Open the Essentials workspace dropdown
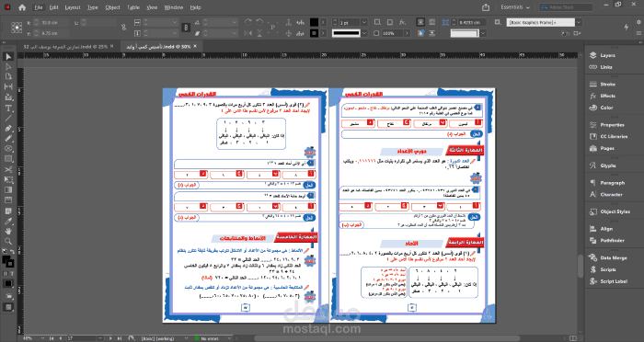 click(x=515, y=7)
